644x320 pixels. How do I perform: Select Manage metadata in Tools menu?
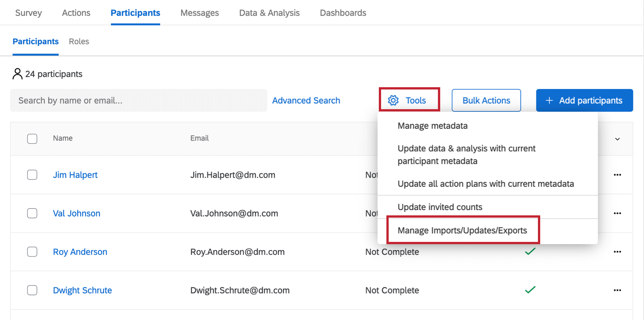pyautogui.click(x=432, y=126)
